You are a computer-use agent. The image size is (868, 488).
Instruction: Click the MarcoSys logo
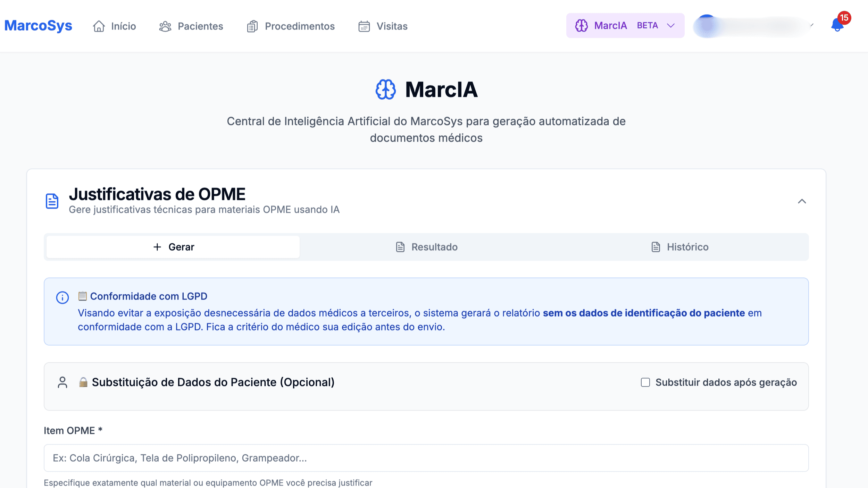coord(38,25)
